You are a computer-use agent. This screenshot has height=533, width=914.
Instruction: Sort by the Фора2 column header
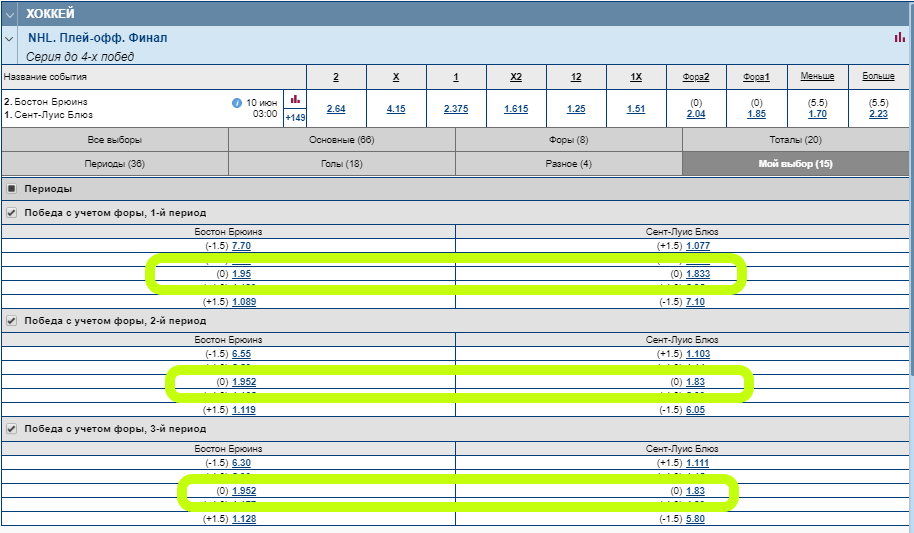point(696,77)
